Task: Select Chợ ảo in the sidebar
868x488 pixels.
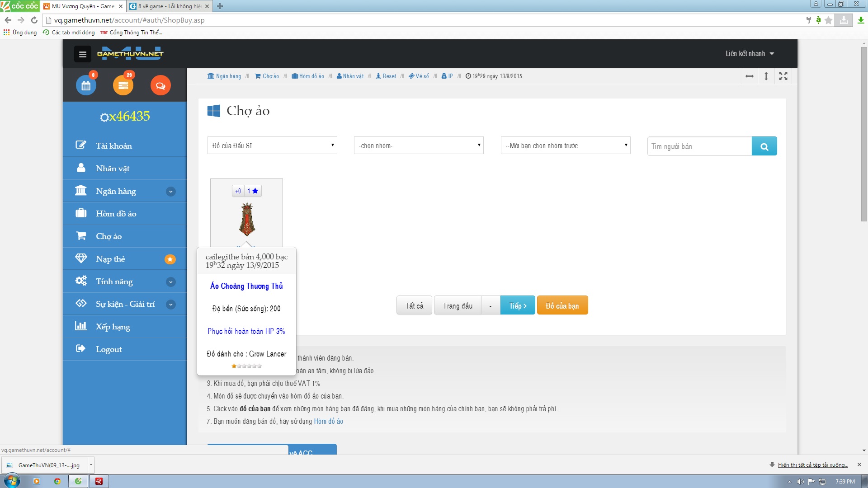Action: coord(109,236)
